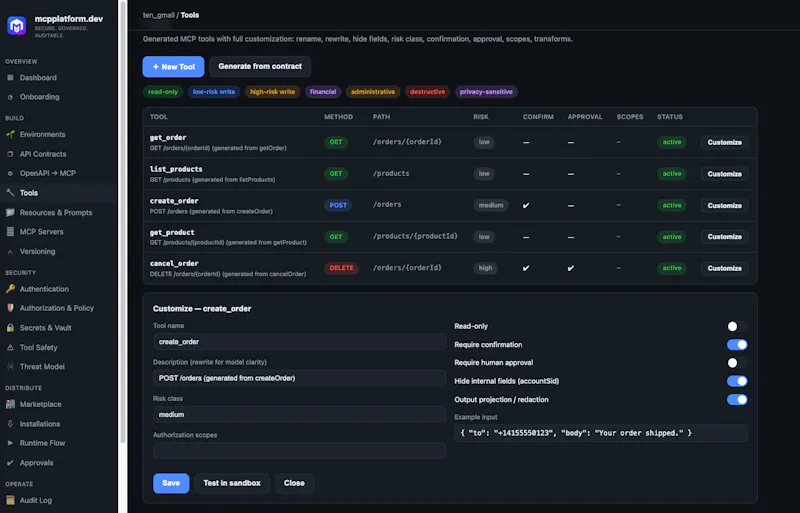This screenshot has width=800, height=513.
Task: Click the privacy-sensitive risk tag
Action: [x=486, y=92]
